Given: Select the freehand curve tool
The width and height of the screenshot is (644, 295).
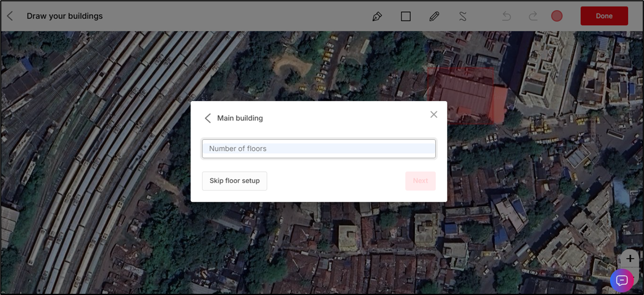Looking at the screenshot, I should [x=463, y=16].
